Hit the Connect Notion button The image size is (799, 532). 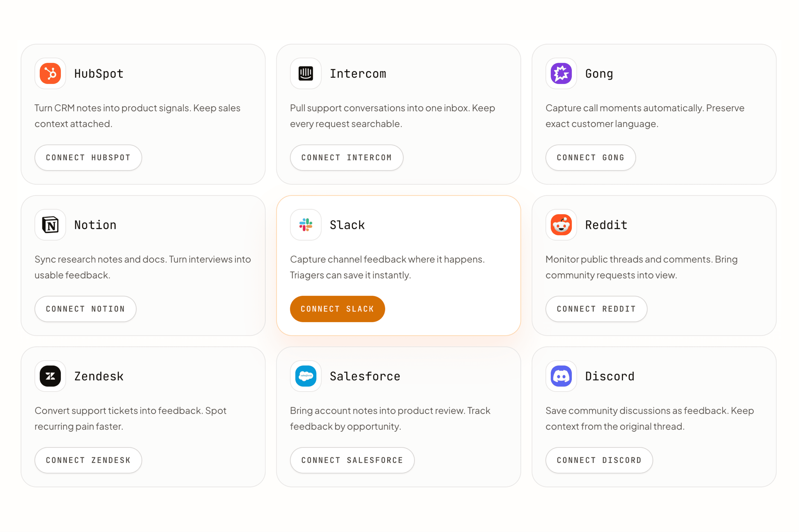86,309
